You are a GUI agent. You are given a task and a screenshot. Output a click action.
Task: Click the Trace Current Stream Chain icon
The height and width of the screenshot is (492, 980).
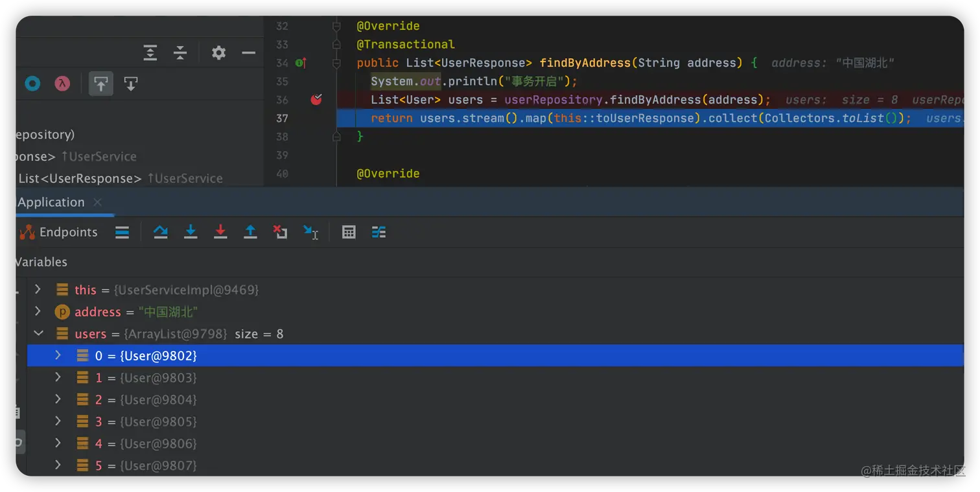click(x=379, y=232)
